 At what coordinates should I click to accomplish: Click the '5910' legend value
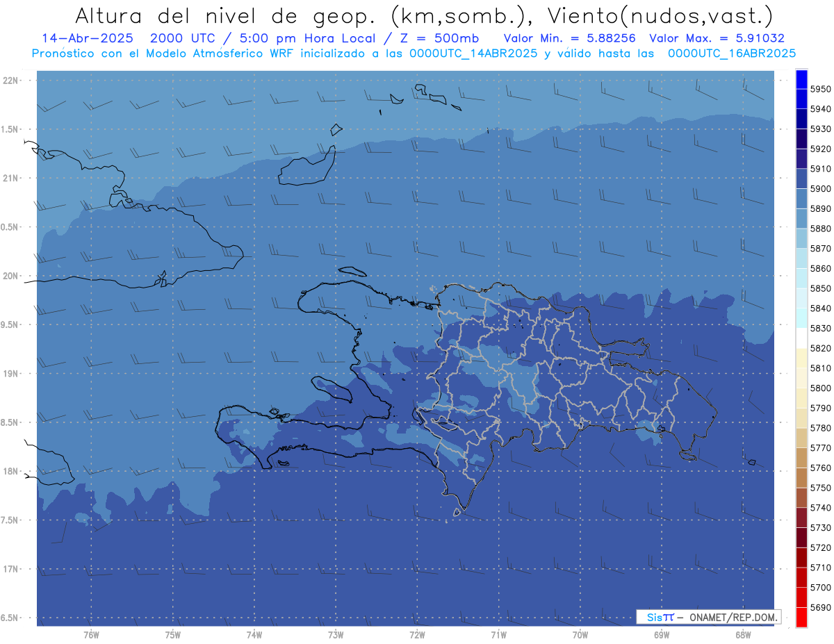(821, 169)
